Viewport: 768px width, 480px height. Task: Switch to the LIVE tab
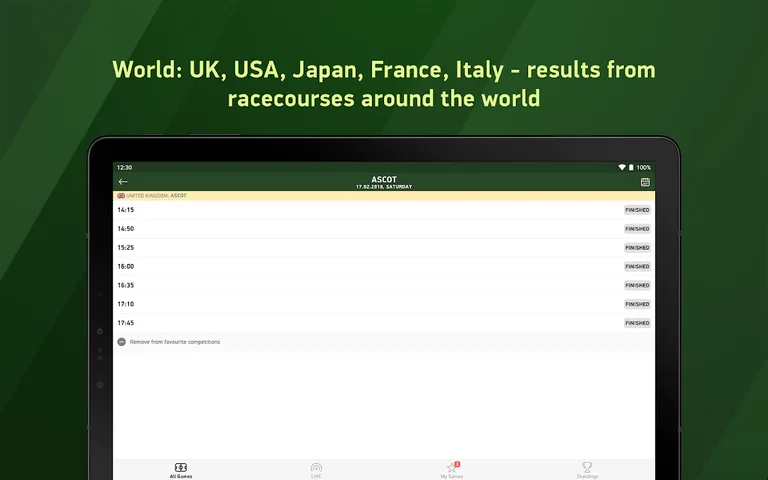[316, 470]
